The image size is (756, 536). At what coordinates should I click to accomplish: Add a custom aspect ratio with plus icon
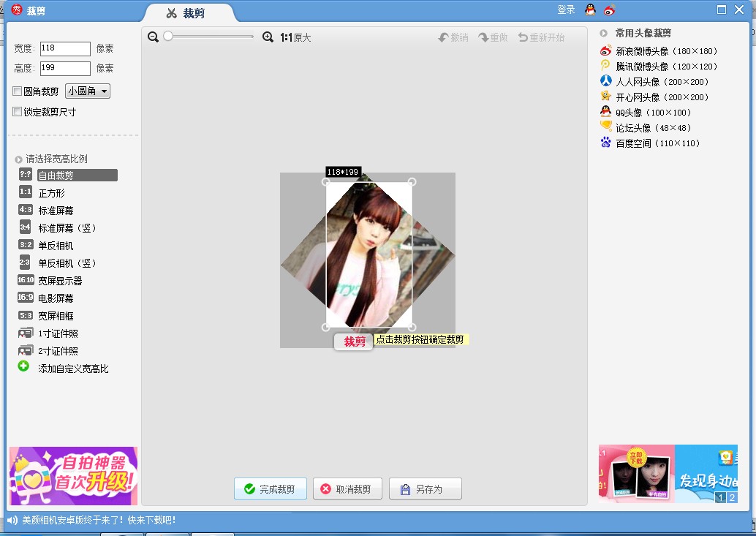point(23,367)
